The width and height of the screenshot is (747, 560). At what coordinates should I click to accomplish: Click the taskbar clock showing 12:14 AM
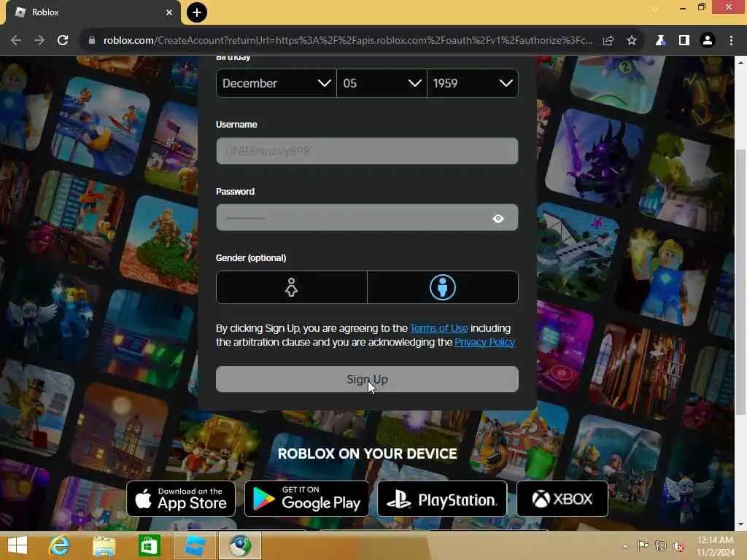point(716,546)
